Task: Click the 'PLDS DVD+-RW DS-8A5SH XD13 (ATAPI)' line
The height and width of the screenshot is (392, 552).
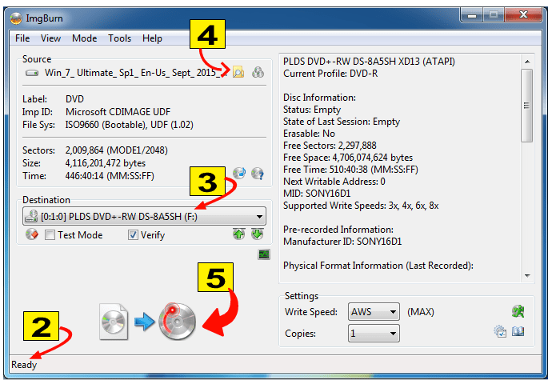Action: (369, 62)
